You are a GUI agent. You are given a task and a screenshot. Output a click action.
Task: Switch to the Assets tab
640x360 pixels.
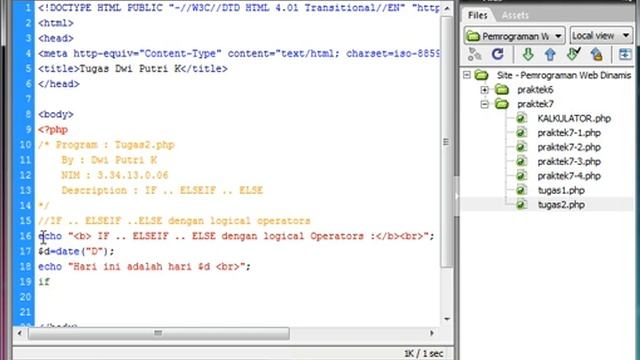(x=515, y=16)
